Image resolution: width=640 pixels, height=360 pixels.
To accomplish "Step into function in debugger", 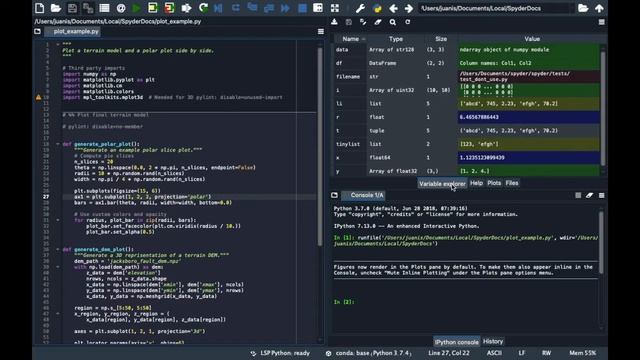I will [252, 8].
